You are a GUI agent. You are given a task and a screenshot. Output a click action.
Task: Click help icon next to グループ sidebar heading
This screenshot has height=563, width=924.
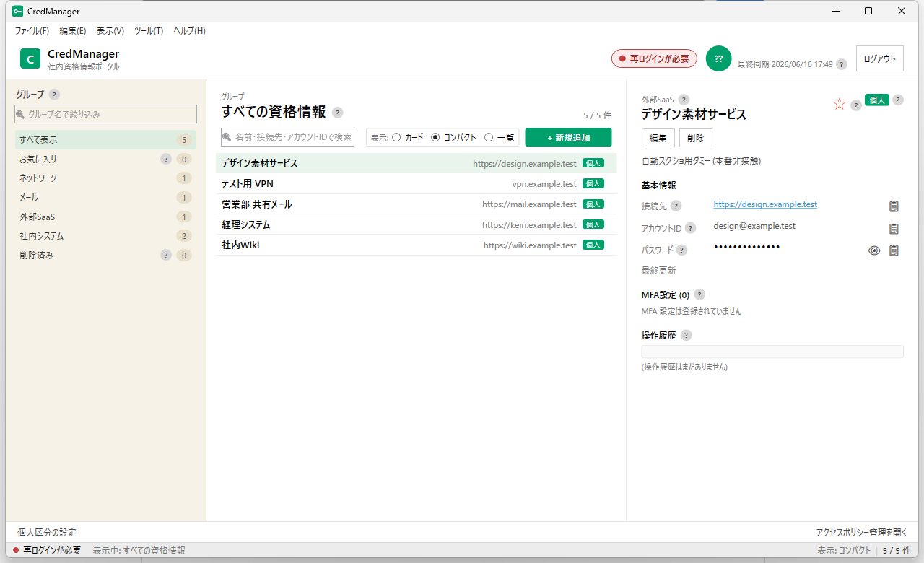coord(54,95)
